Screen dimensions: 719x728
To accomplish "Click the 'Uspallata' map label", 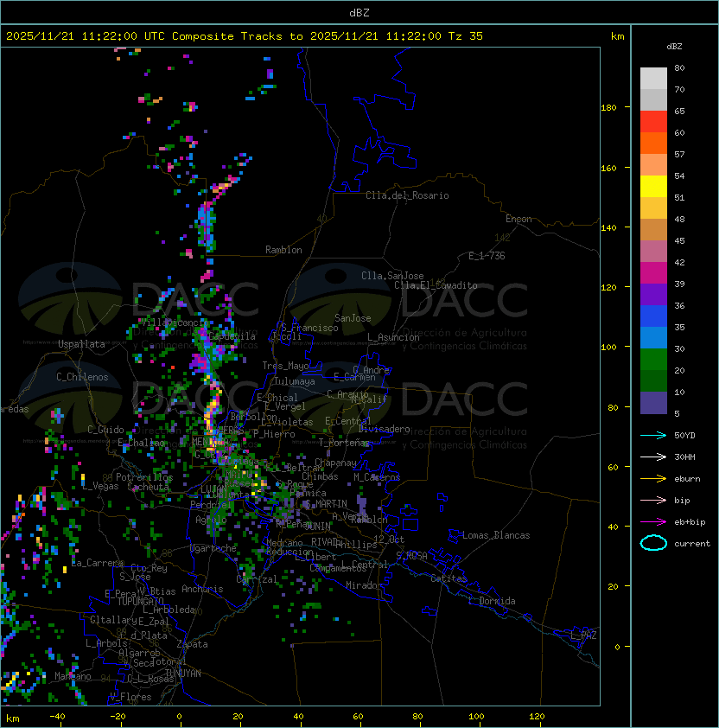I will point(81,344).
